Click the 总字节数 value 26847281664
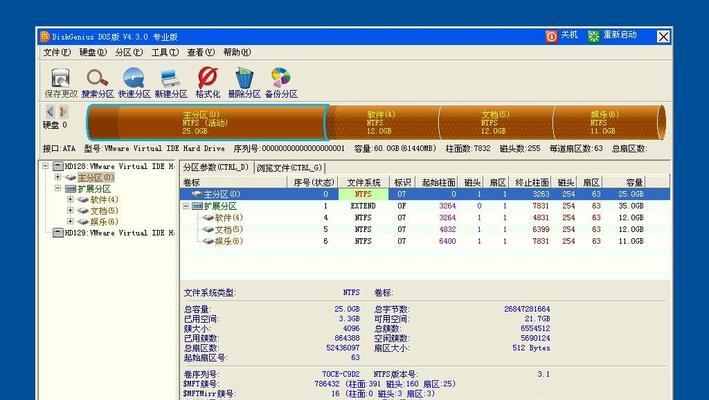The image size is (709, 400). pyautogui.click(x=527, y=309)
